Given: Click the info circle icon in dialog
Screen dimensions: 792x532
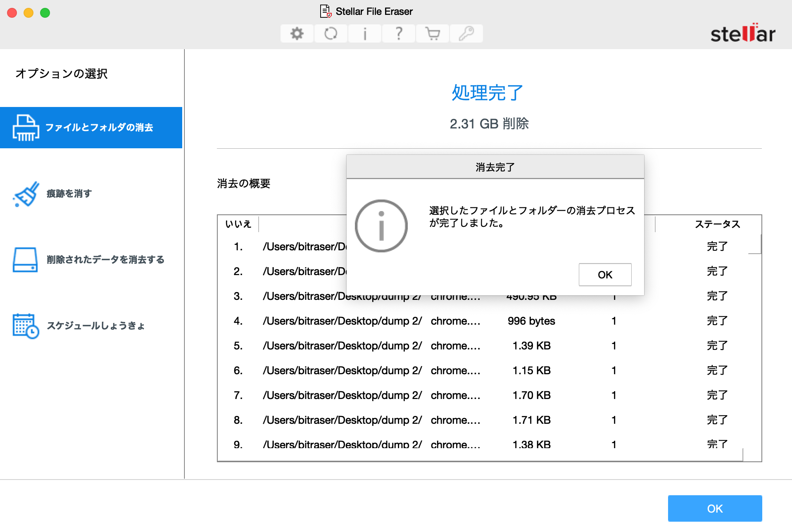Looking at the screenshot, I should point(381,226).
